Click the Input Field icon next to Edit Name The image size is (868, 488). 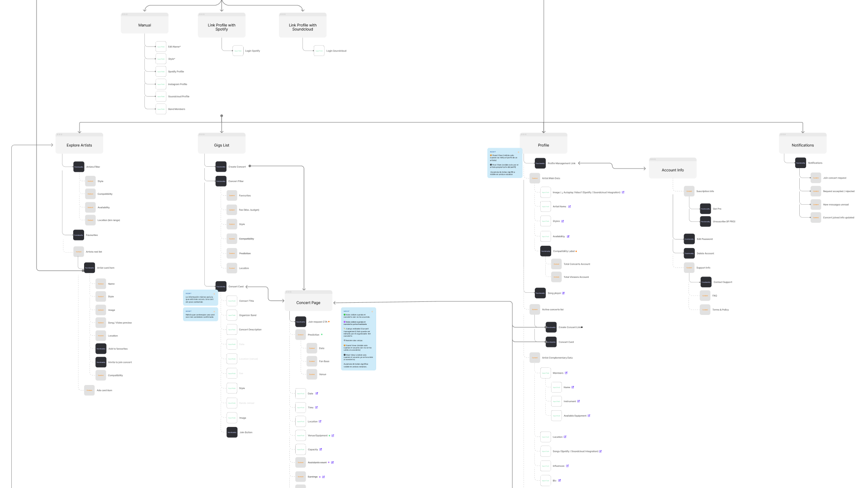point(161,47)
